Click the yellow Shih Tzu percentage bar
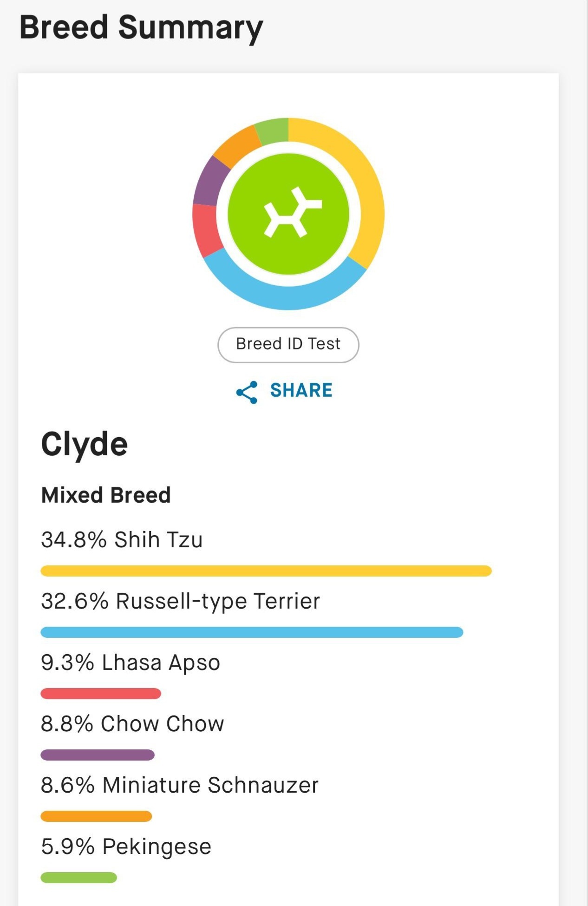Viewport: 588px width, 906px height. click(266, 571)
